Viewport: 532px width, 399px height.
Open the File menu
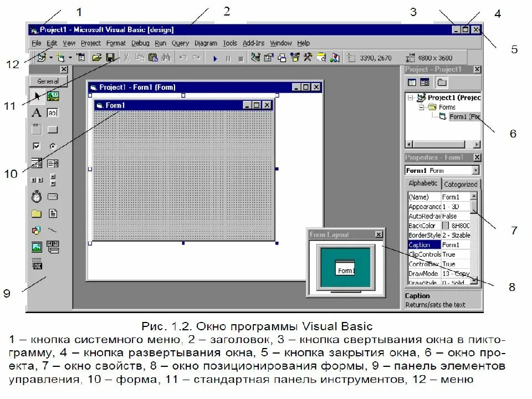[x=37, y=43]
